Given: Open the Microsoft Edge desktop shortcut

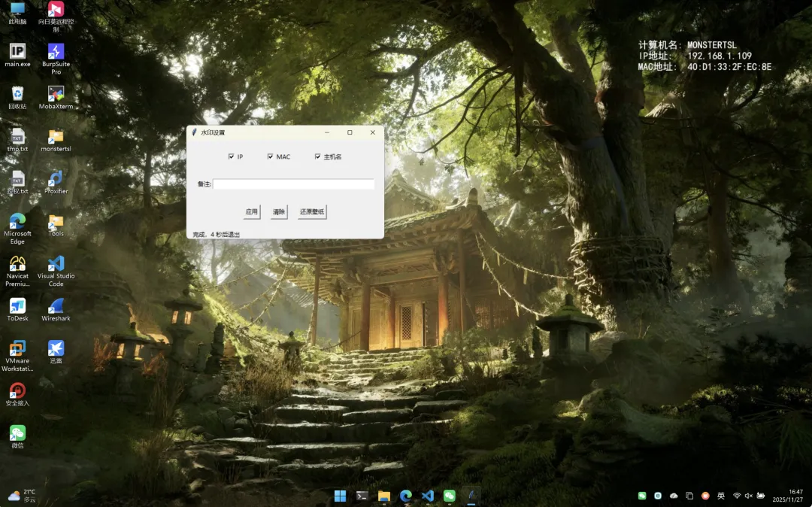Looking at the screenshot, I should 17,229.
